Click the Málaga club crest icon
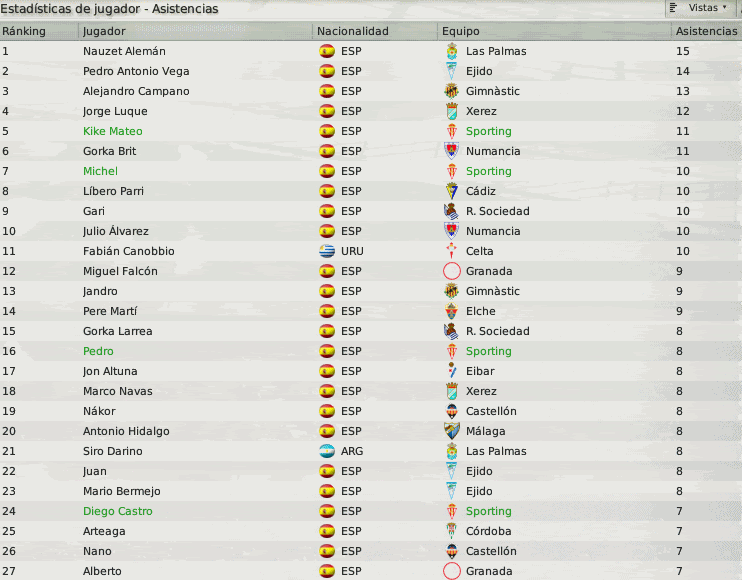The width and height of the screenshot is (742, 580). (452, 431)
